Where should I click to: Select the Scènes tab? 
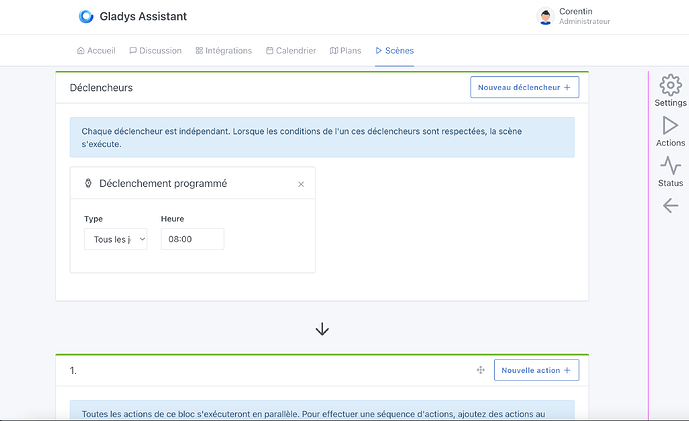pos(394,50)
